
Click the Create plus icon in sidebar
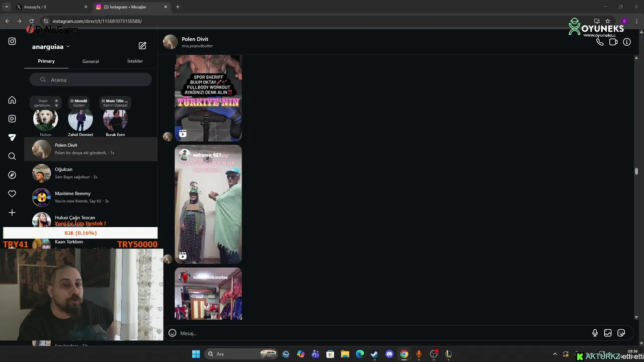coord(12,213)
